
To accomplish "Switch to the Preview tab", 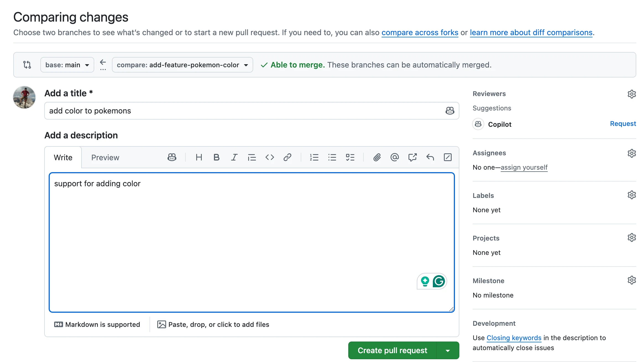I will (x=105, y=157).
